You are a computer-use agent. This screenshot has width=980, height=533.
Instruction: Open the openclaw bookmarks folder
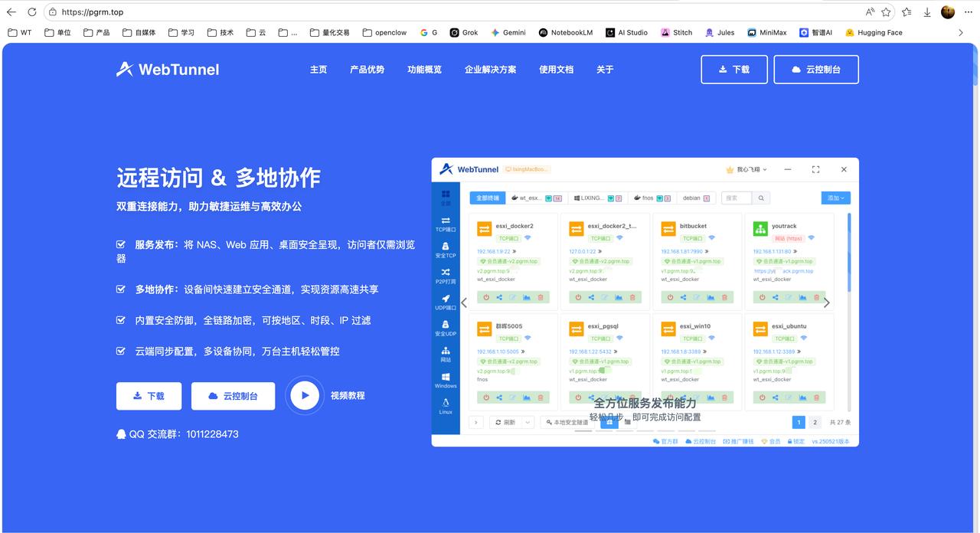click(x=384, y=32)
